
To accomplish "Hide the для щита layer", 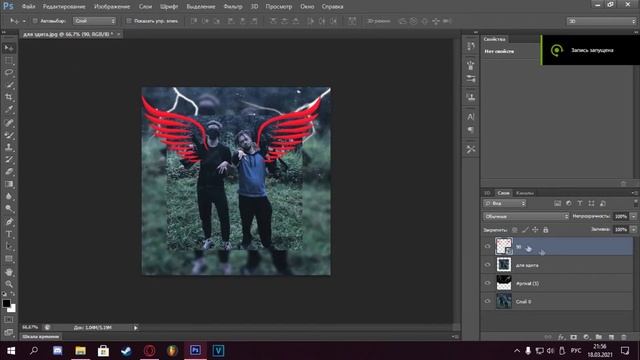I will (x=487, y=265).
